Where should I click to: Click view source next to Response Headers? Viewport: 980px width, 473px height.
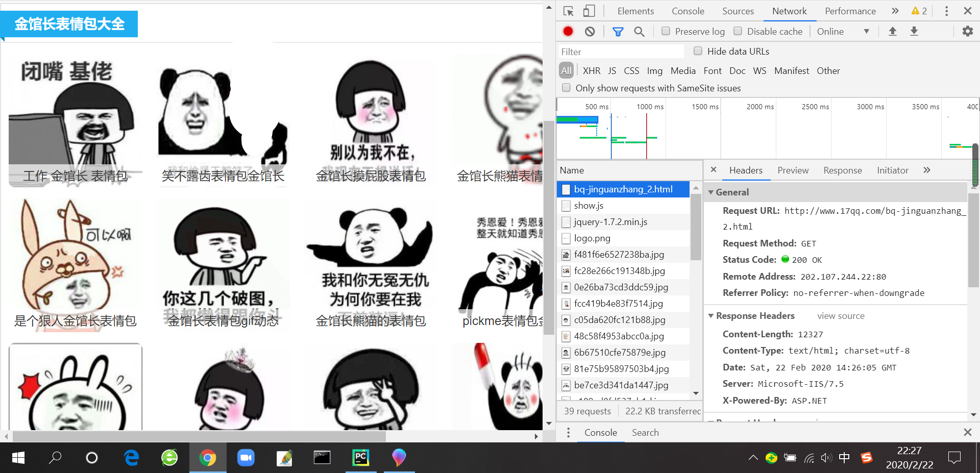pyautogui.click(x=841, y=315)
